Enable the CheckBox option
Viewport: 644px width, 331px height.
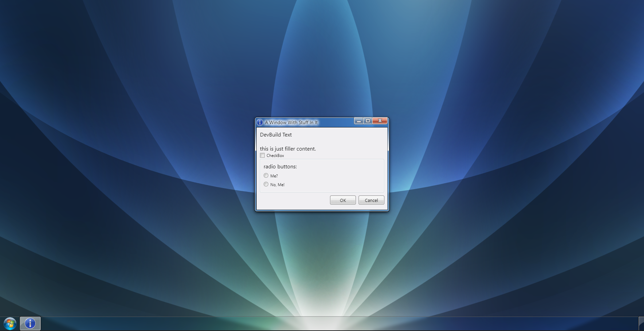click(262, 156)
